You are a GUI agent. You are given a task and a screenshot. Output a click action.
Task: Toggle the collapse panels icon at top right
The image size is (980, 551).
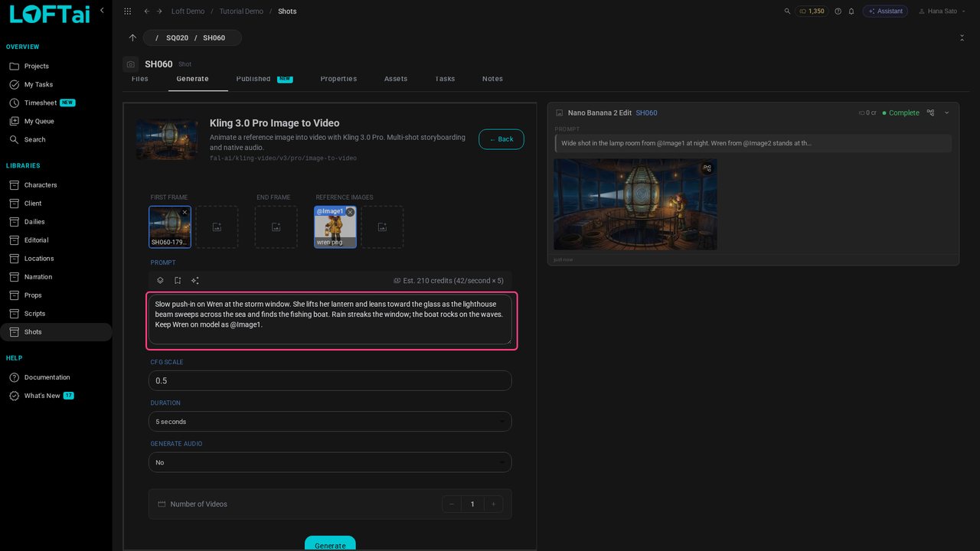pos(962,37)
